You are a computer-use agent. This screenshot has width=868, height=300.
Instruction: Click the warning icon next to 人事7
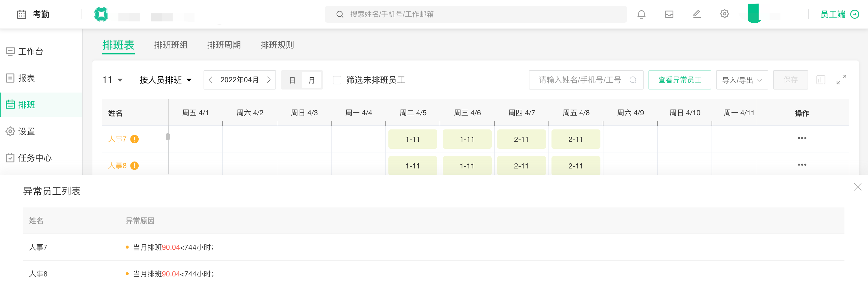pyautogui.click(x=134, y=139)
